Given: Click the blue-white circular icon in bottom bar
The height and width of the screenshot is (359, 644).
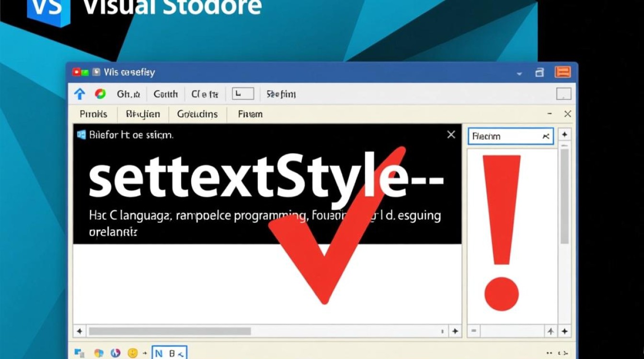Looking at the screenshot, I should pos(115,353).
